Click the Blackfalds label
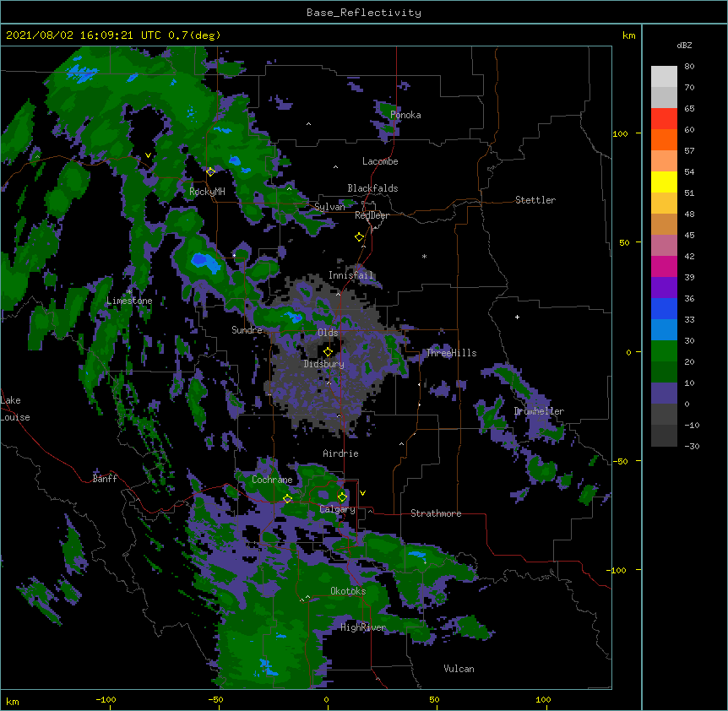Screen dimensions: 728x711 [372, 188]
